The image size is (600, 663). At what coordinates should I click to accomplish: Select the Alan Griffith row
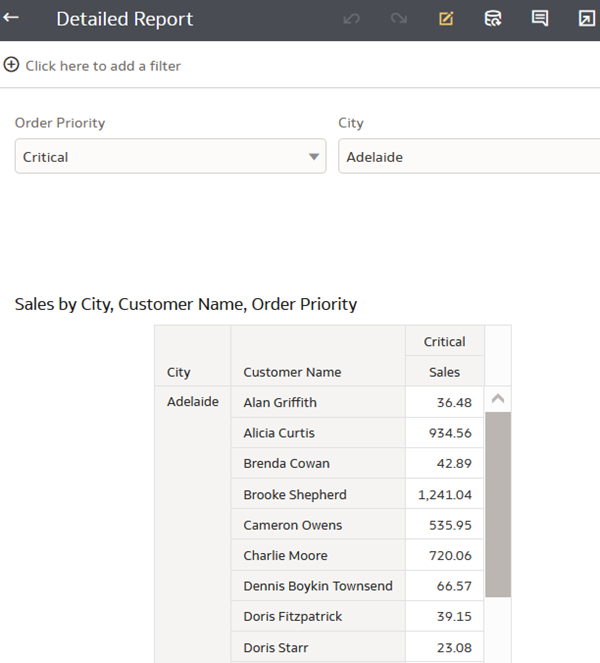coord(318,402)
